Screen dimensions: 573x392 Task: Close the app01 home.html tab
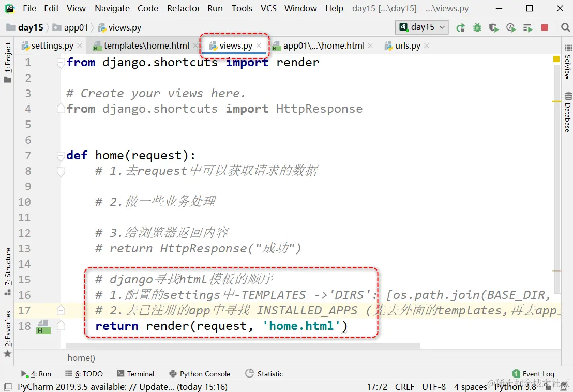[370, 46]
